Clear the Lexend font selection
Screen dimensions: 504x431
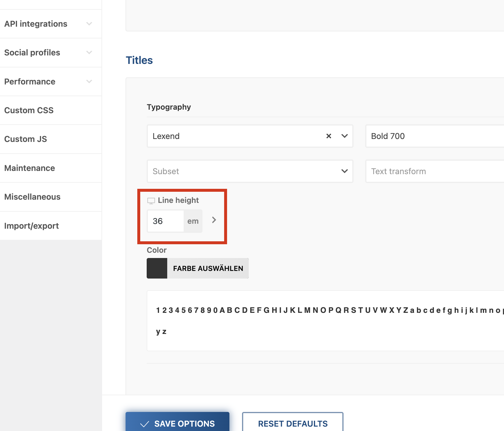(x=329, y=136)
